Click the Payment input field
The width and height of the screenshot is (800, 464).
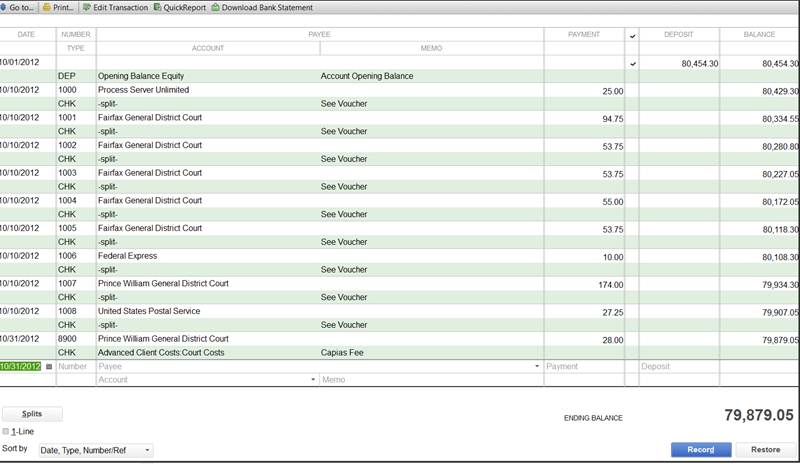tap(584, 367)
